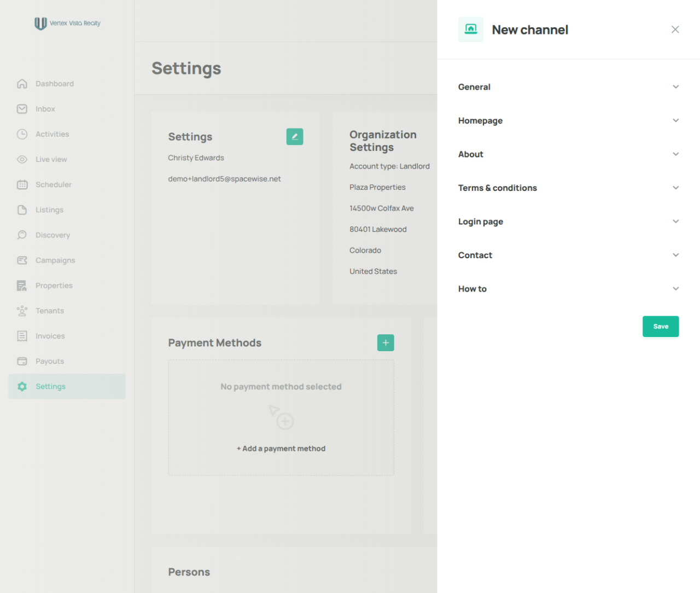Expand the Login page section
700x593 pixels.
[x=568, y=222]
